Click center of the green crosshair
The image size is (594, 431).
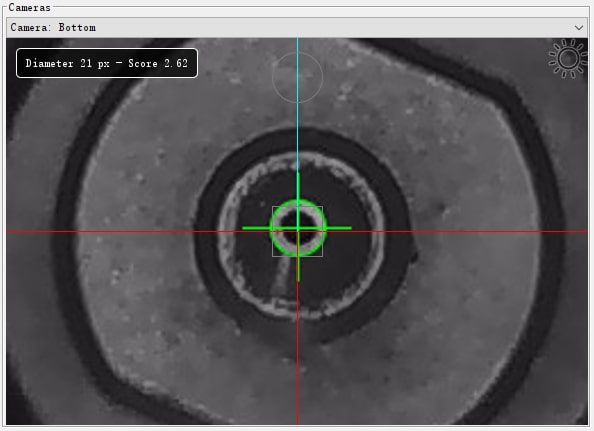click(x=298, y=228)
